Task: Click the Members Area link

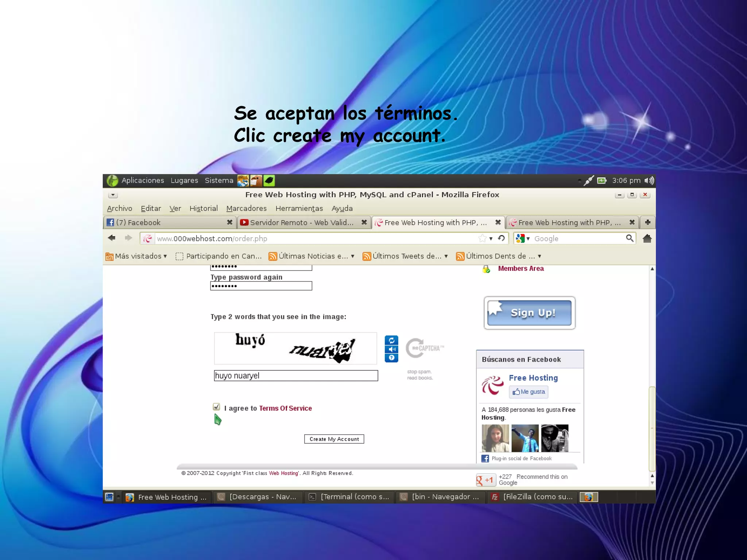Action: click(x=521, y=269)
